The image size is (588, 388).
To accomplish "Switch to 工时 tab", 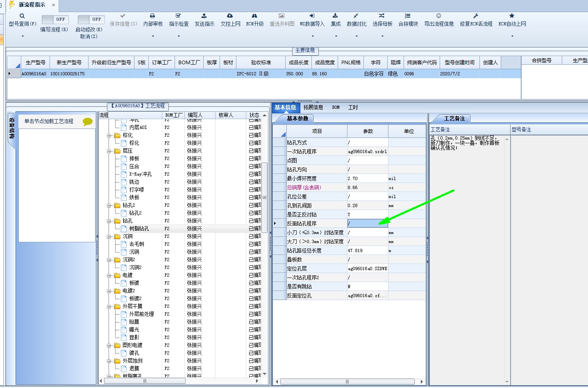I will [353, 107].
